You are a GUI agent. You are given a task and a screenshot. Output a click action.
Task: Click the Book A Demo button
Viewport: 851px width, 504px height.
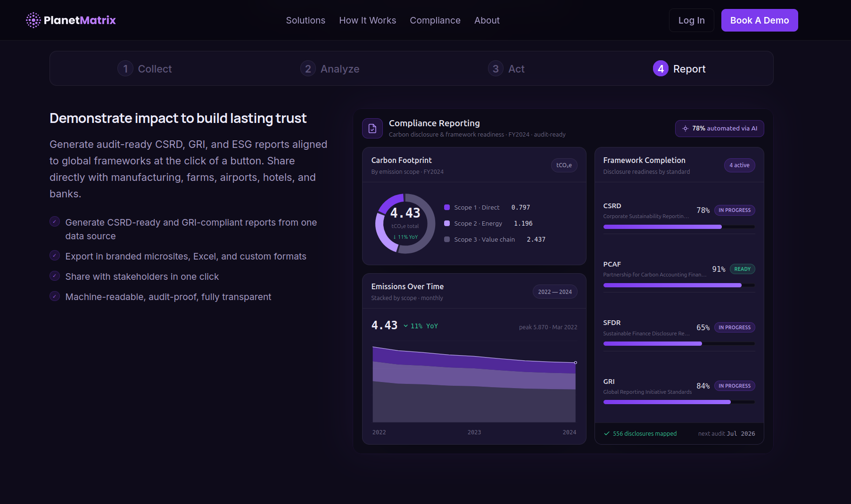(x=760, y=20)
